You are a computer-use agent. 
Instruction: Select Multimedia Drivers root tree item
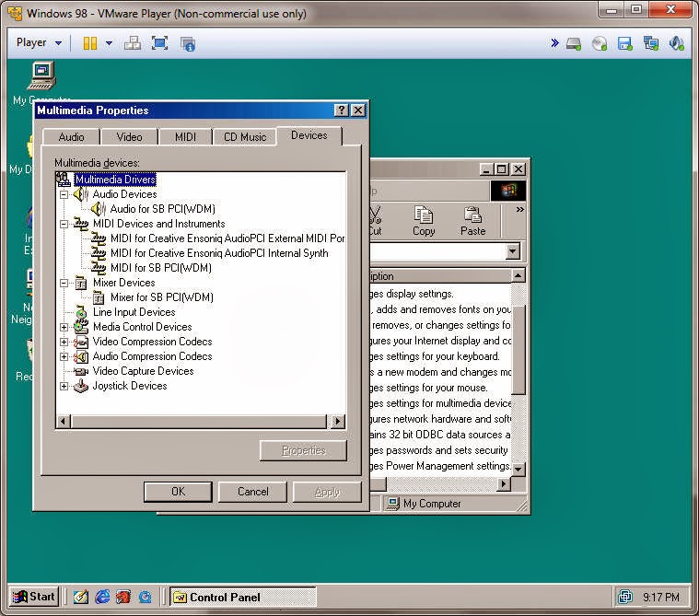point(115,180)
